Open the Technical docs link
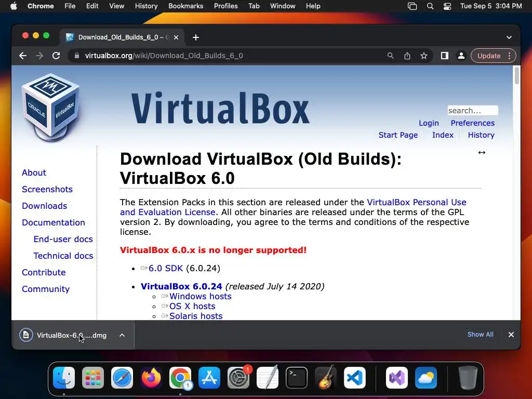This screenshot has height=399, width=532. tap(63, 256)
